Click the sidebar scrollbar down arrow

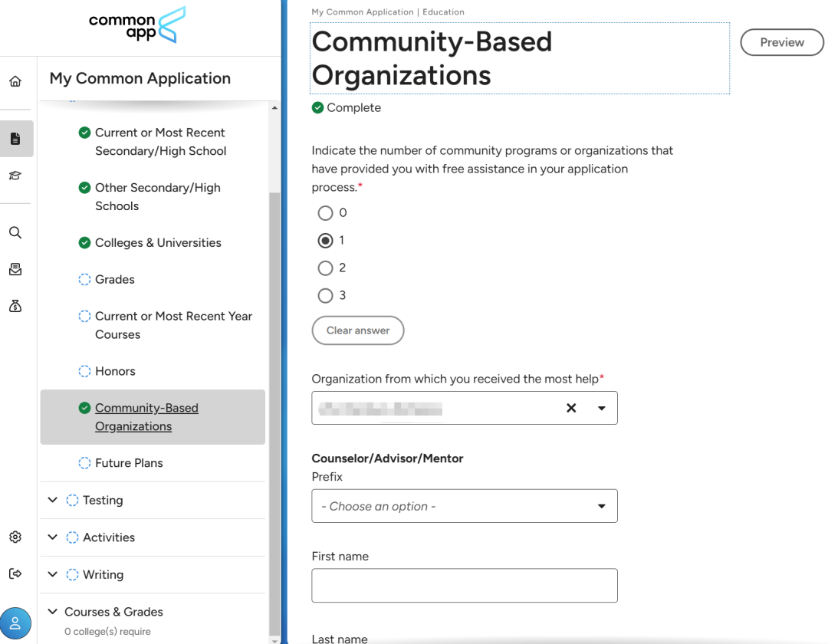[x=274, y=641]
